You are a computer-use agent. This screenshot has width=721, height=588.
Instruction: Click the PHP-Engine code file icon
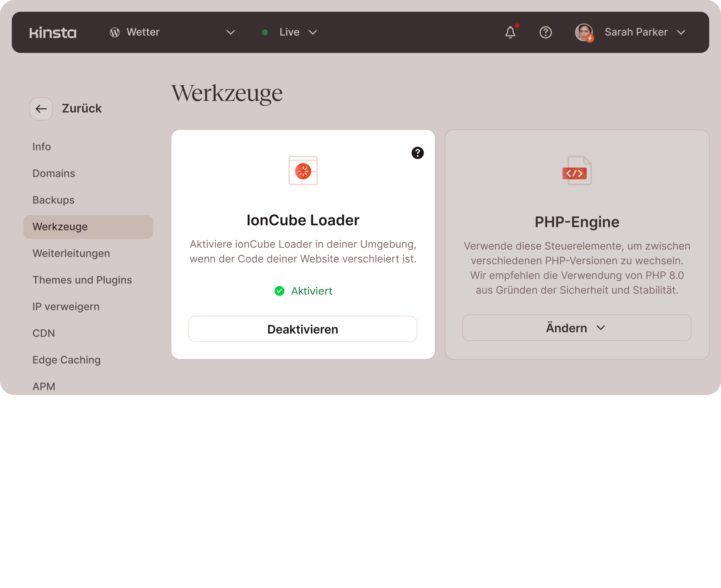[577, 170]
